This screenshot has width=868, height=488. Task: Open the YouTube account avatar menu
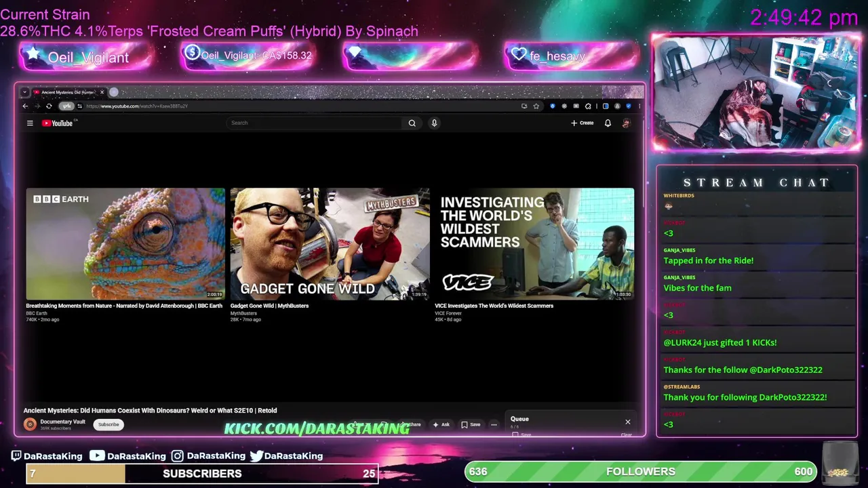click(626, 123)
